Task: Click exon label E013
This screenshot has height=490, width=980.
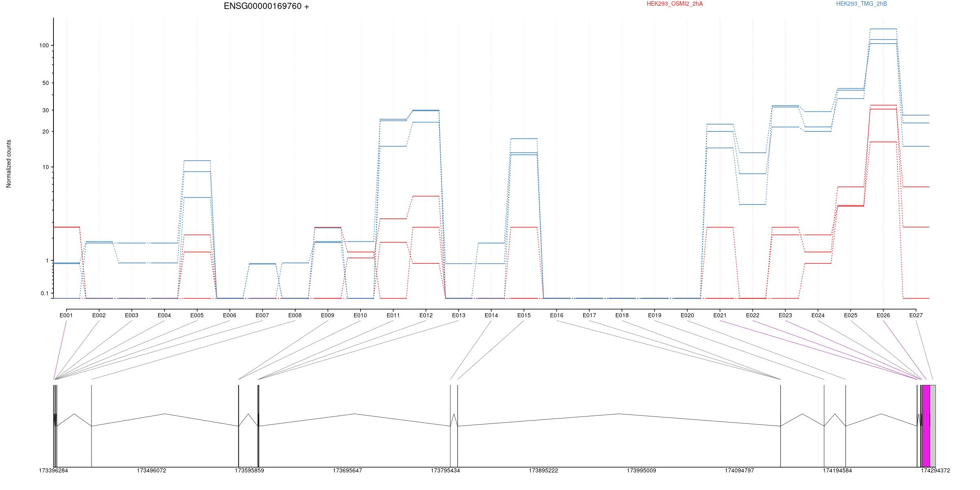Action: [x=459, y=315]
